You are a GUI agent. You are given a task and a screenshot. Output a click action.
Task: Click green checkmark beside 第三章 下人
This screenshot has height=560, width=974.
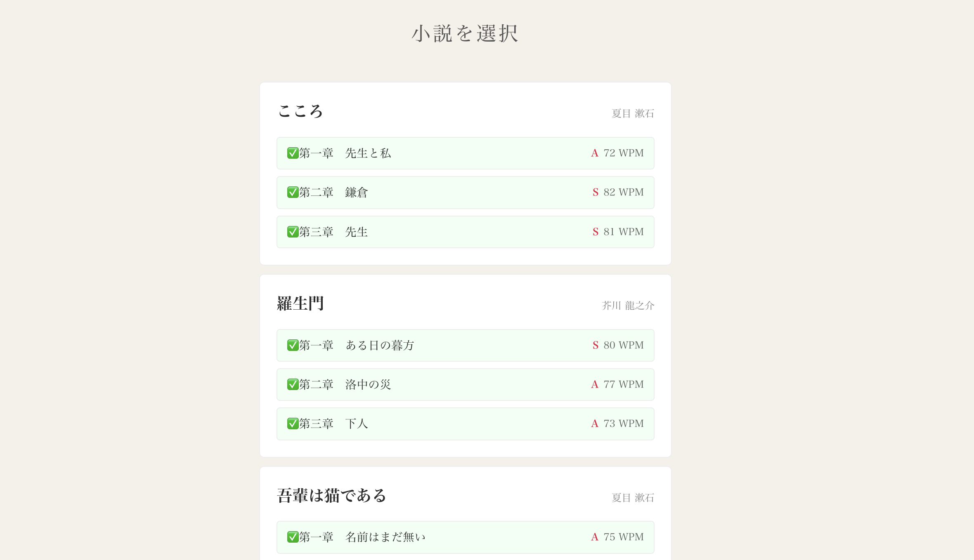(293, 424)
